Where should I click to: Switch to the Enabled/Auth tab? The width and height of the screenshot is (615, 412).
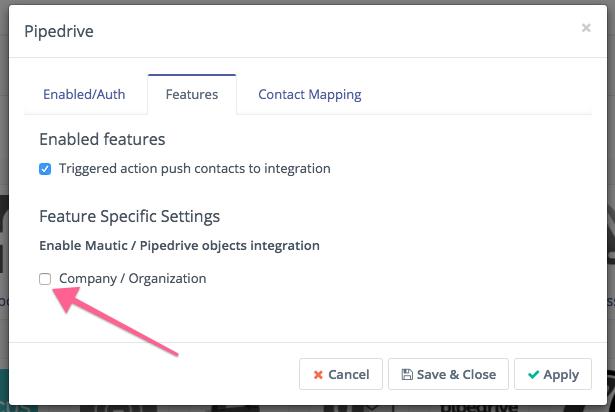tap(84, 95)
